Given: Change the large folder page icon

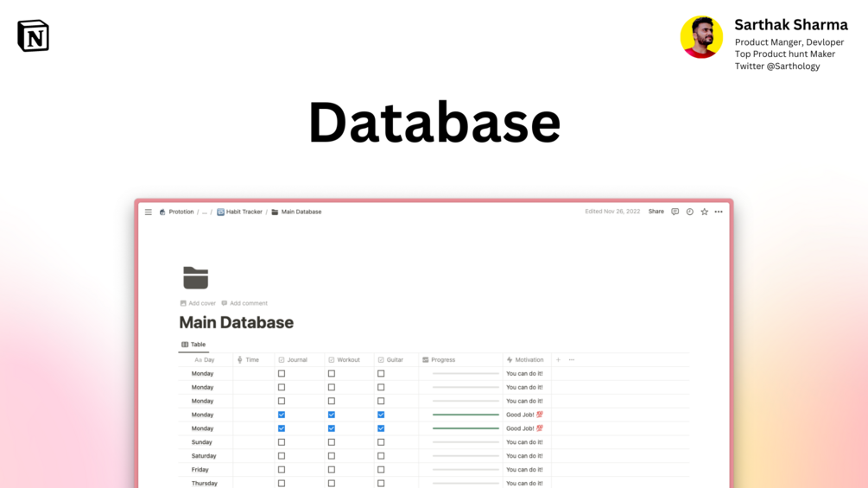Looking at the screenshot, I should pyautogui.click(x=195, y=278).
